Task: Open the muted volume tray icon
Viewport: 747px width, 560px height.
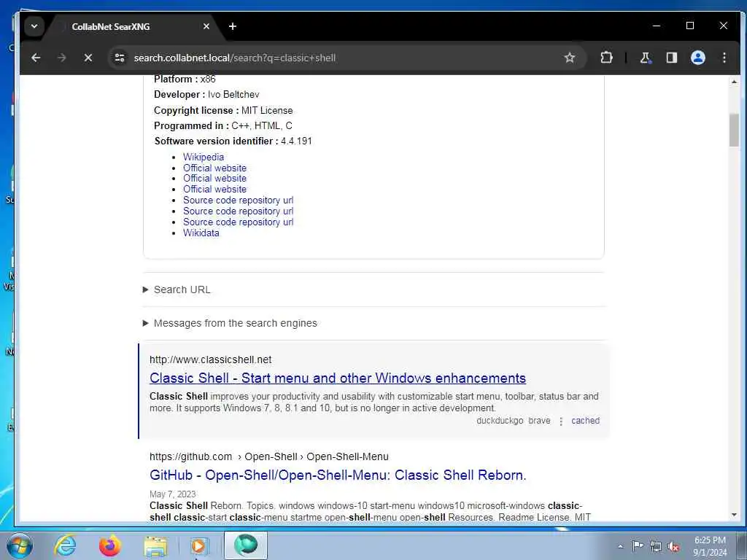Action: point(673,546)
